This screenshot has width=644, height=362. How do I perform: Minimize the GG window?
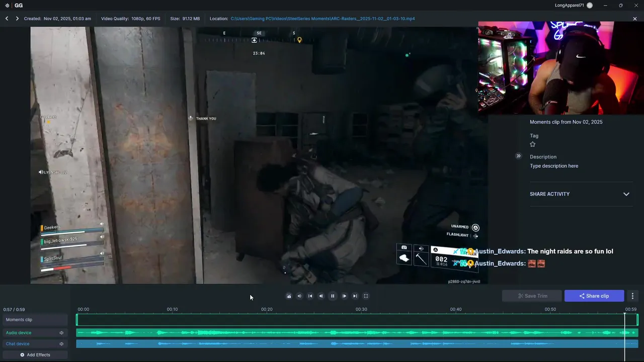605,5
